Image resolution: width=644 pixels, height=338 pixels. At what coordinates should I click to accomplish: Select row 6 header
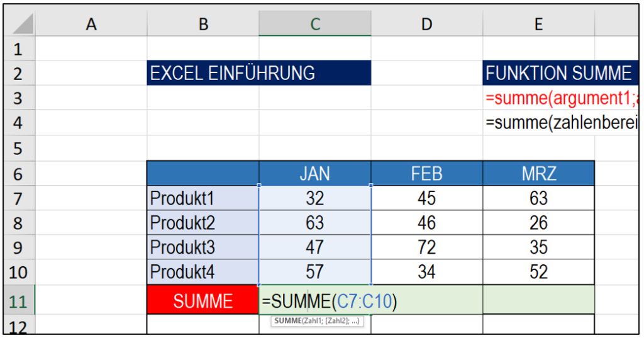[x=19, y=174]
